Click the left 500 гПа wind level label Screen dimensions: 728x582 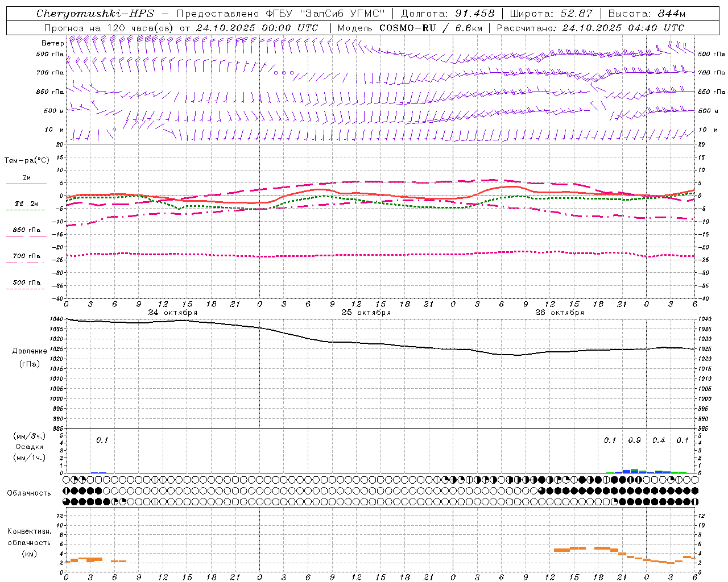coord(50,54)
